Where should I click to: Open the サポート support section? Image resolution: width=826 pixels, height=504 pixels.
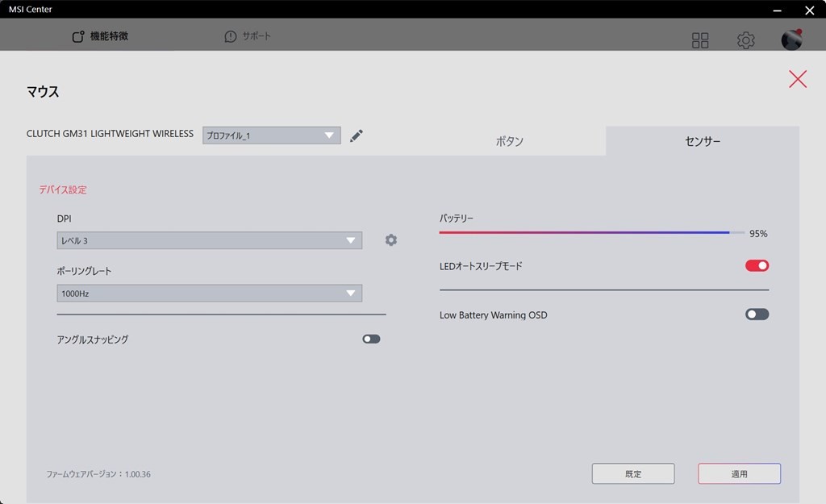[248, 36]
